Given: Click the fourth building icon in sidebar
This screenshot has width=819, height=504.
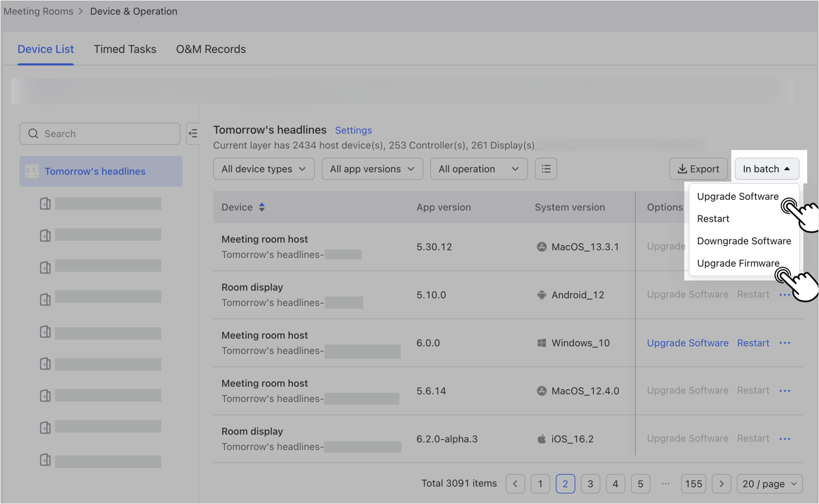Looking at the screenshot, I should pyautogui.click(x=45, y=299).
